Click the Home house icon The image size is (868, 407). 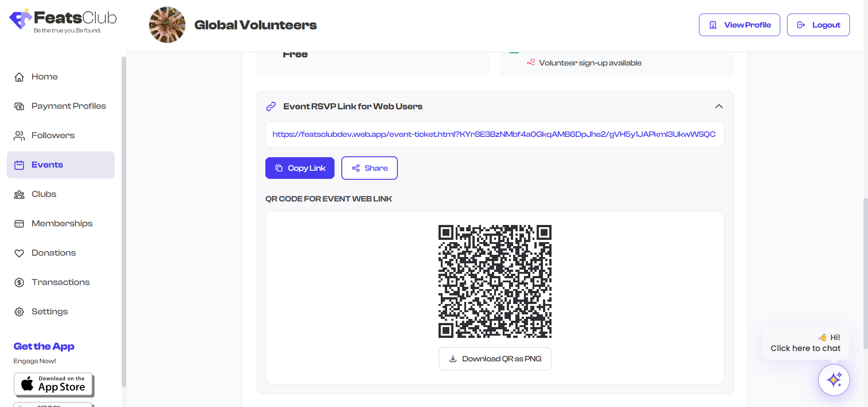pos(19,77)
